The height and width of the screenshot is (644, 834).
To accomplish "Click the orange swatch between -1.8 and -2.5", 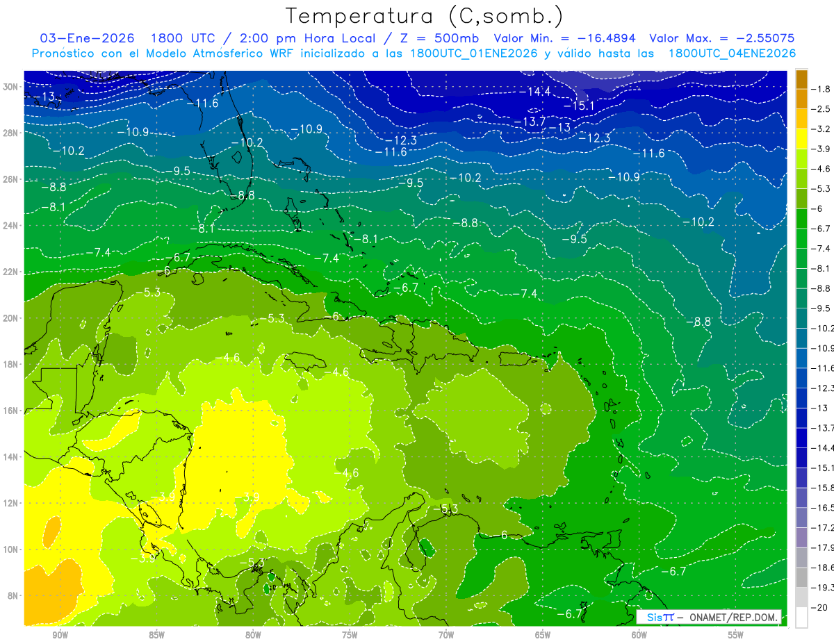I will click(x=801, y=99).
